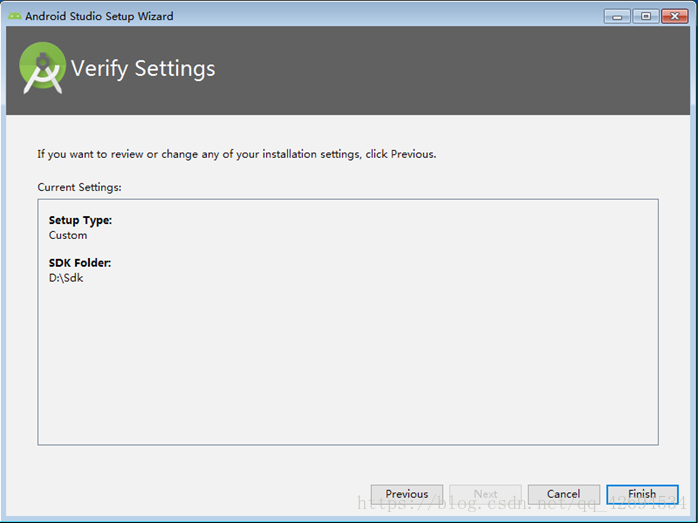Maximize the Setup Wizard window
The image size is (698, 523).
coord(646,16)
